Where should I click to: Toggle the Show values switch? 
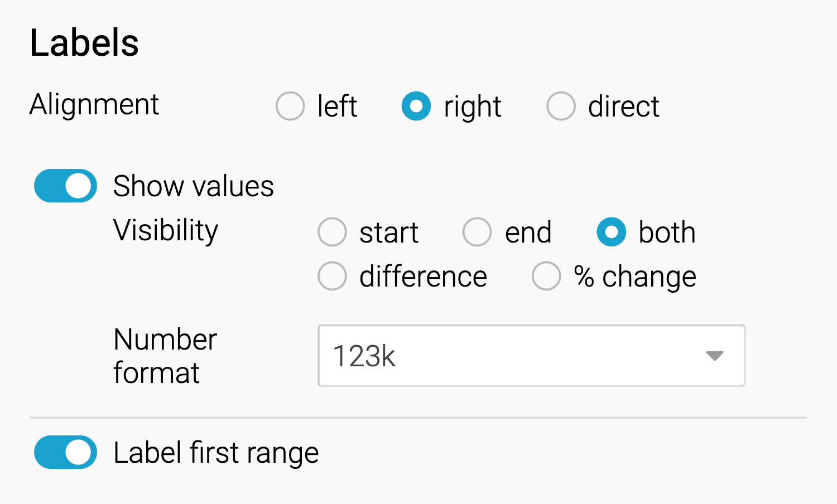point(65,186)
